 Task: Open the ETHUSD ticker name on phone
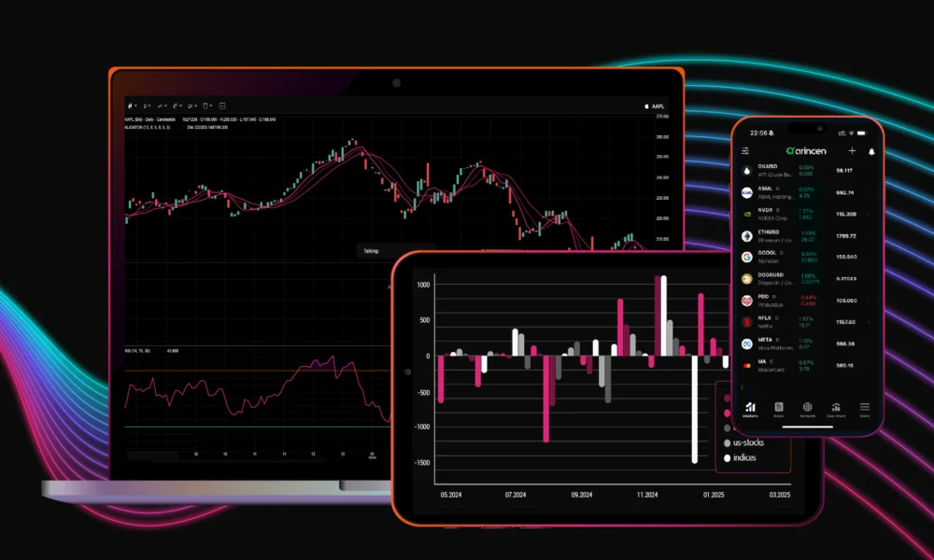769,232
